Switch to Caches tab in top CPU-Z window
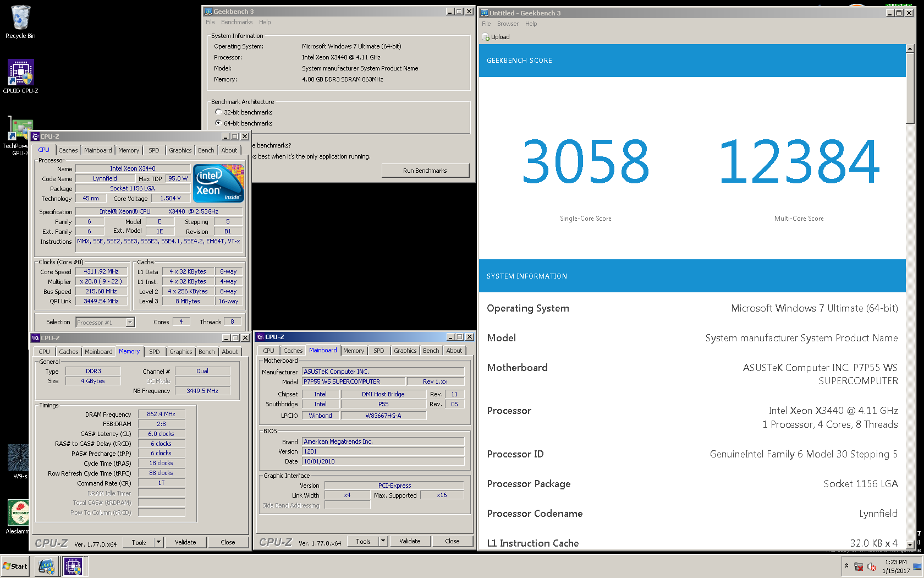Screen dimensions: 924x578 coord(68,150)
